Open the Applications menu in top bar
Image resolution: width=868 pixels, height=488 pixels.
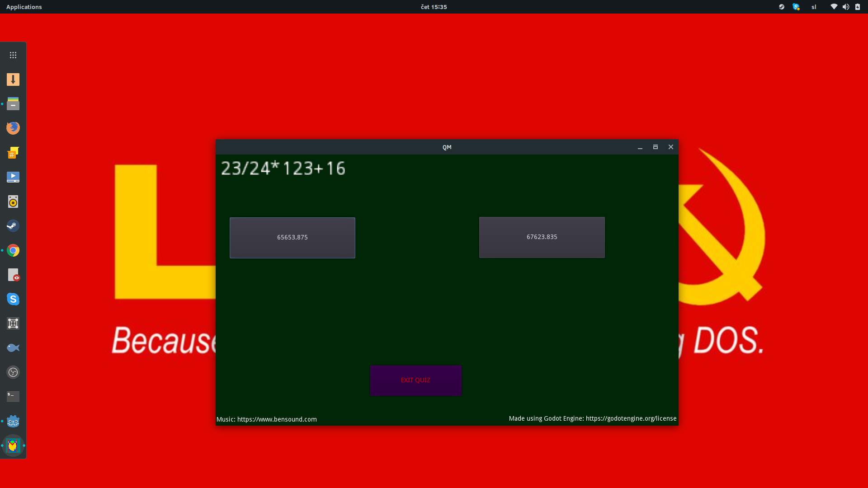click(24, 7)
